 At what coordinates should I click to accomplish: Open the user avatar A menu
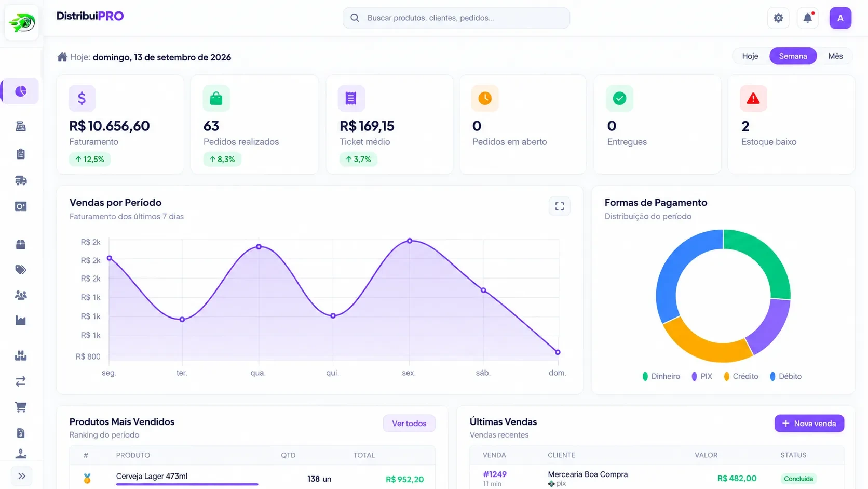coord(840,18)
